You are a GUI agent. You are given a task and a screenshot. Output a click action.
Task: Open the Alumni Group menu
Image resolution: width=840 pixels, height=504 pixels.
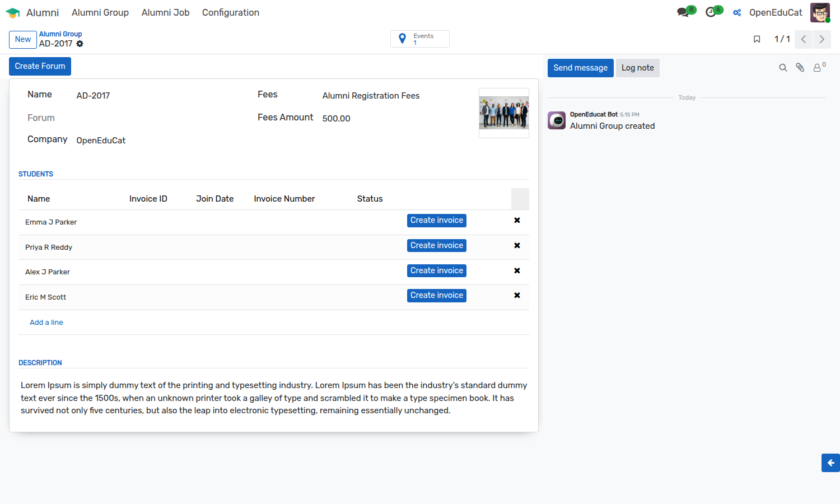click(x=100, y=12)
